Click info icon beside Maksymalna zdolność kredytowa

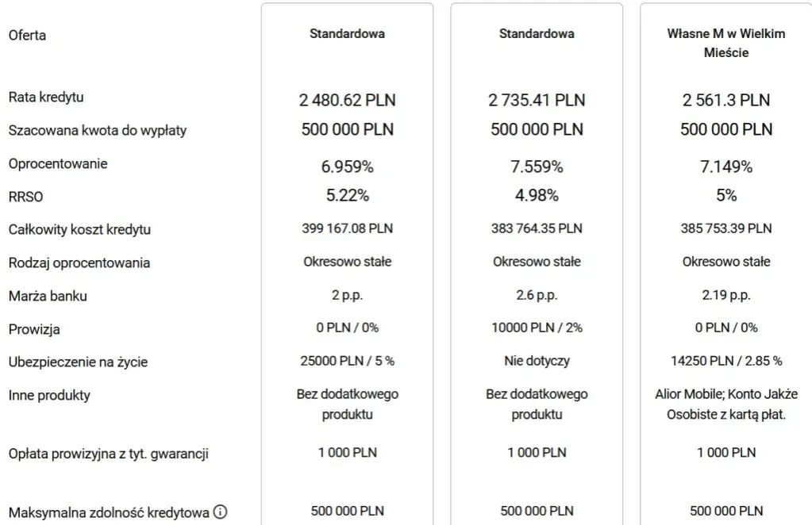pyautogui.click(x=221, y=512)
